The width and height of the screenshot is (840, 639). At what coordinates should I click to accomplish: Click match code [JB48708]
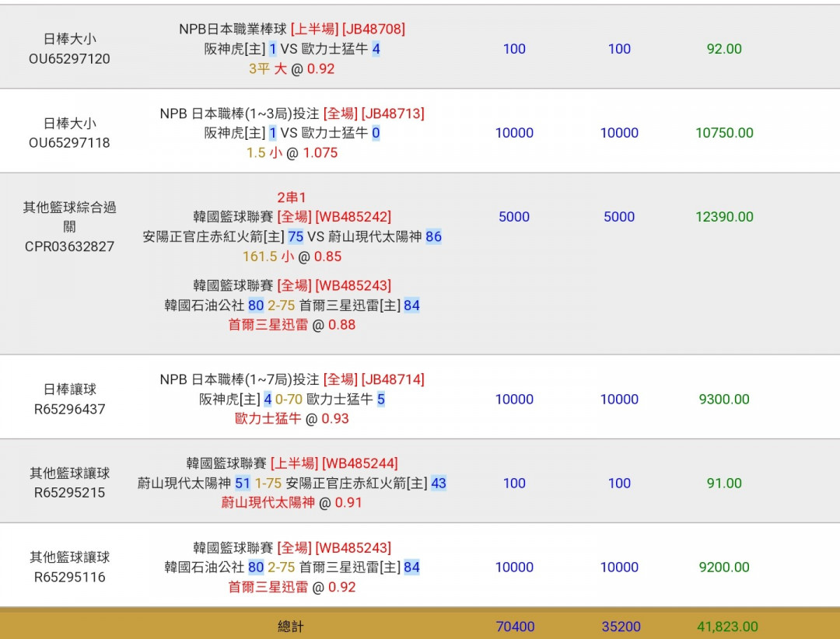tap(373, 29)
